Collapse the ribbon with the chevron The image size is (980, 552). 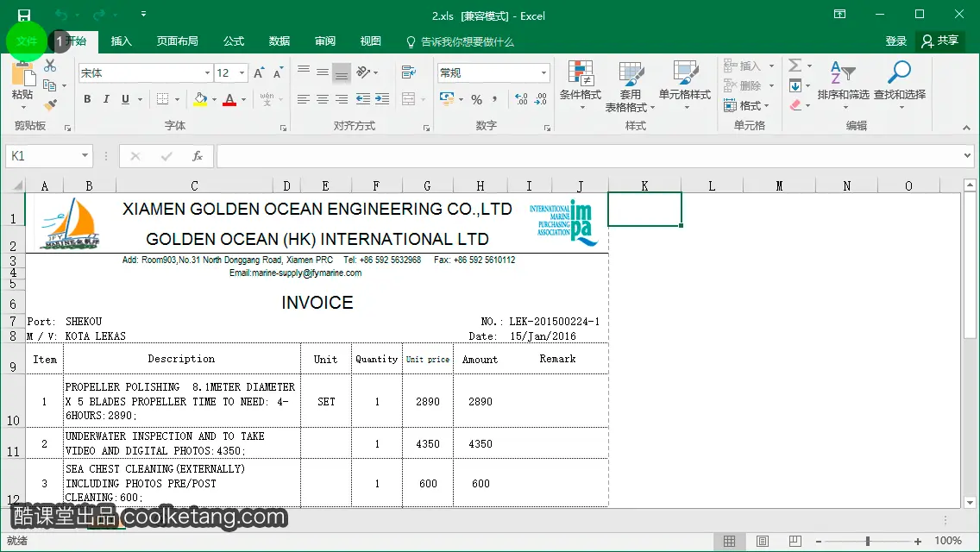[x=966, y=128]
